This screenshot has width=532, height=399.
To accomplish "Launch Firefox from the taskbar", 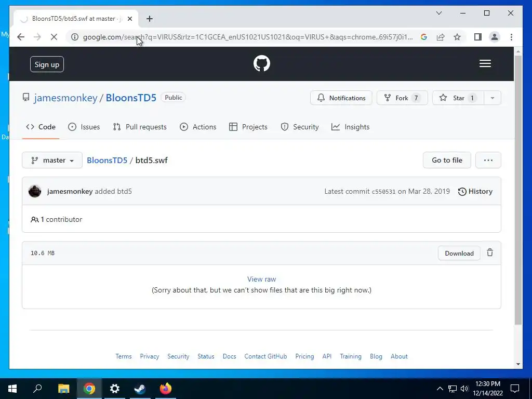I will (166, 389).
